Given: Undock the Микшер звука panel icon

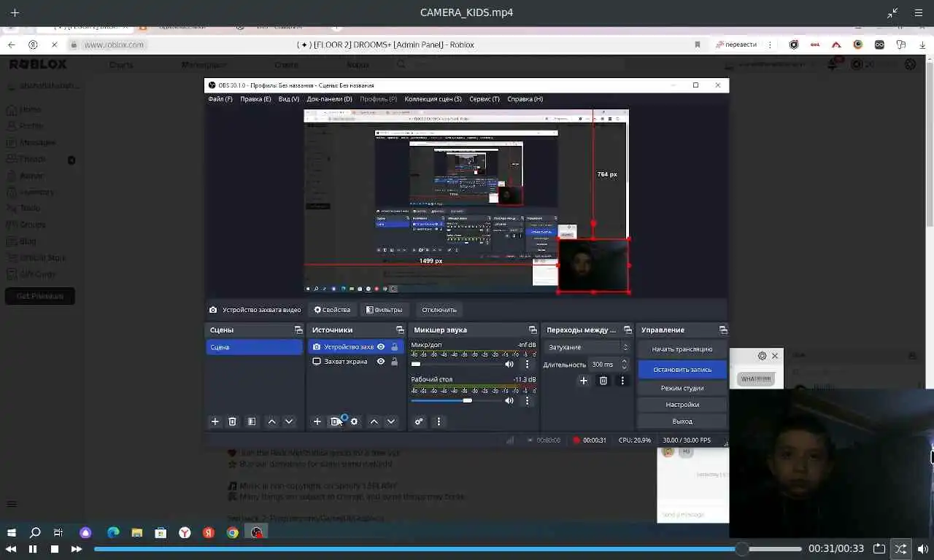Looking at the screenshot, I should 532,330.
